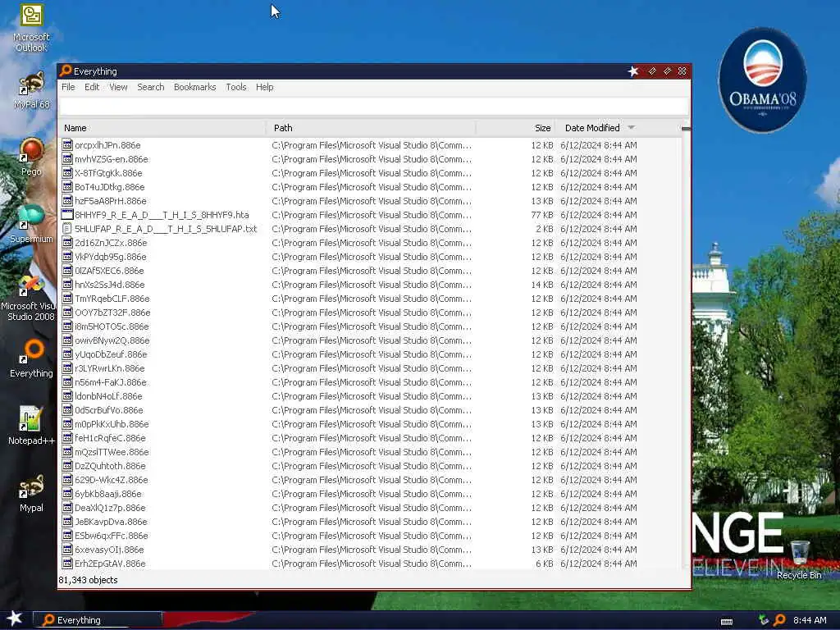
Task: Sort results by Name column header
Action: click(x=162, y=127)
